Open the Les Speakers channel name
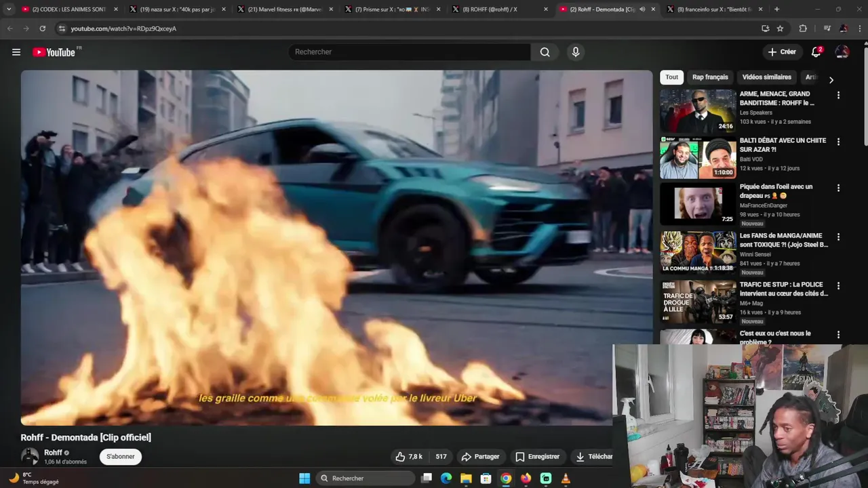868x488 pixels. 755,113
